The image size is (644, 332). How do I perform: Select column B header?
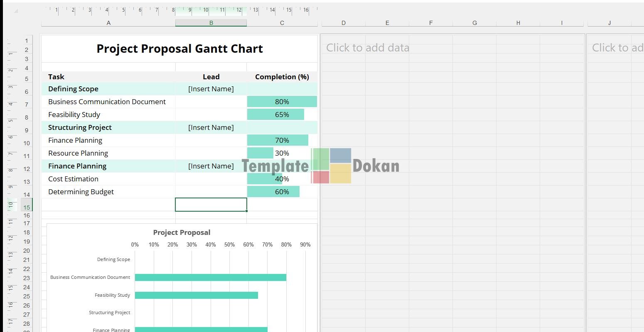point(211,23)
